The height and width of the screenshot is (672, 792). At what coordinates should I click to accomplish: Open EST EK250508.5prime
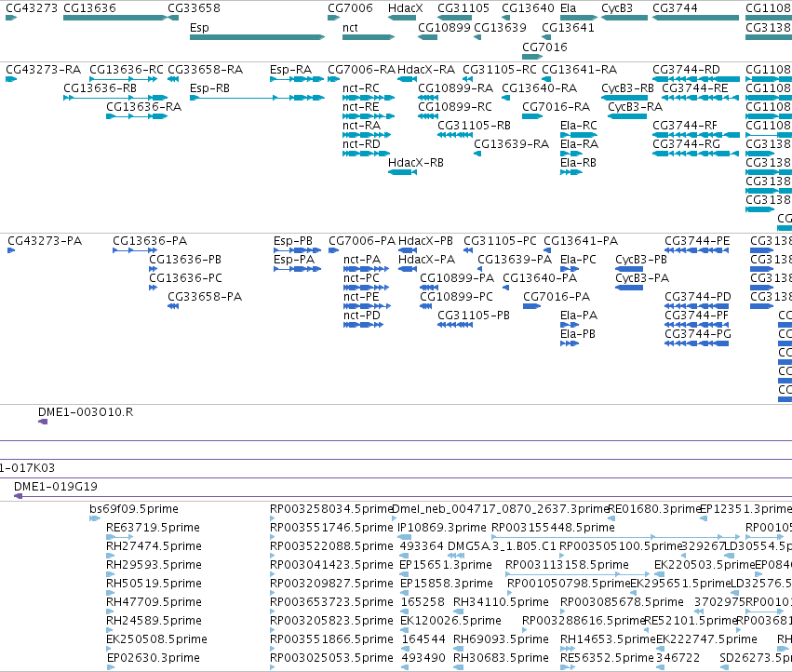111,649
